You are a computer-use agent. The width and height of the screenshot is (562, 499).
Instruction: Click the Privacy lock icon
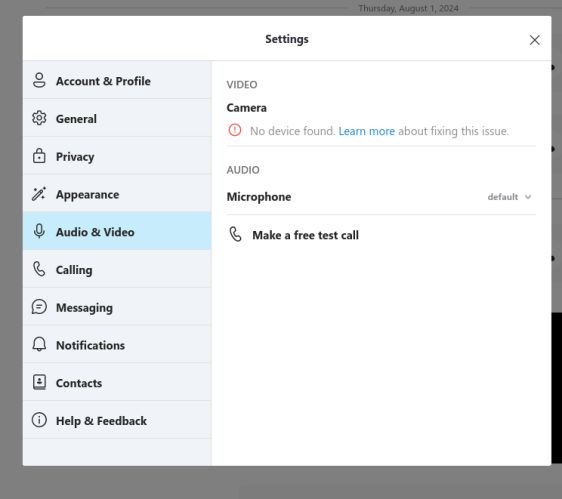39,156
